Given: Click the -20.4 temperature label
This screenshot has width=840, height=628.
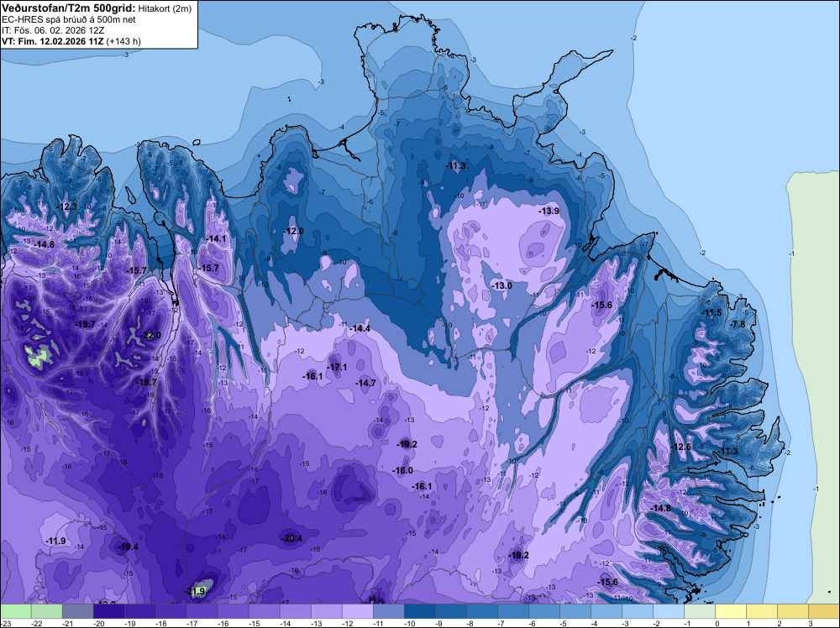Looking at the screenshot, I should [x=292, y=538].
